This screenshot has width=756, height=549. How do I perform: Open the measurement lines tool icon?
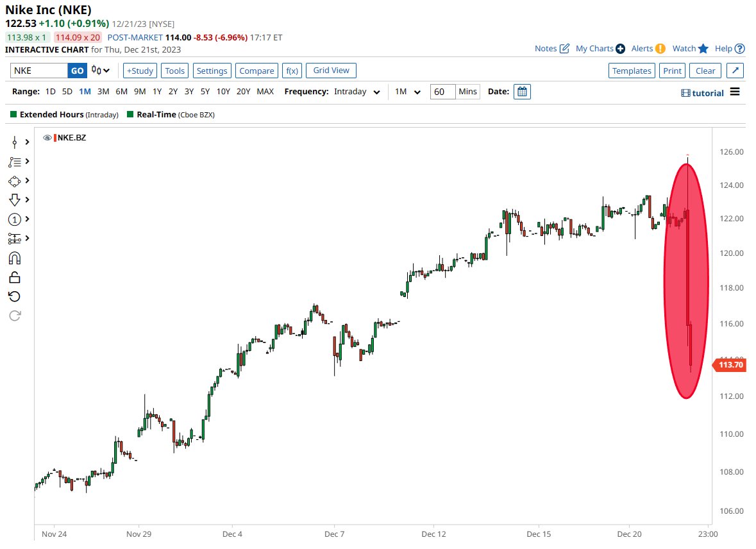tap(15, 239)
